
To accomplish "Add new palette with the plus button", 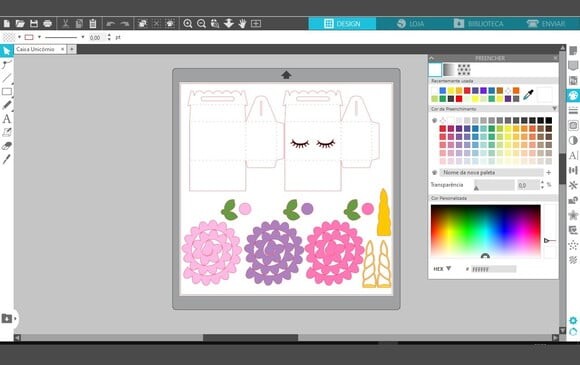I will click(549, 173).
